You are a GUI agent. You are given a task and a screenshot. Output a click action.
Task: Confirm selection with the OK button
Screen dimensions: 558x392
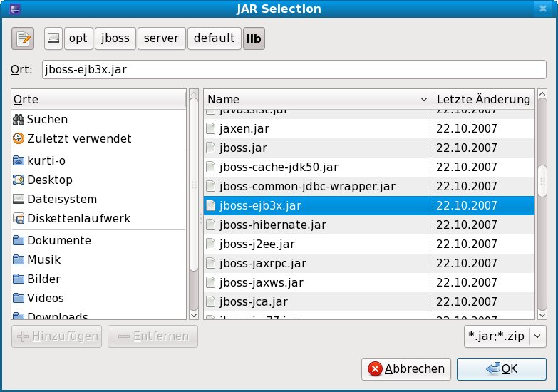pos(502,369)
